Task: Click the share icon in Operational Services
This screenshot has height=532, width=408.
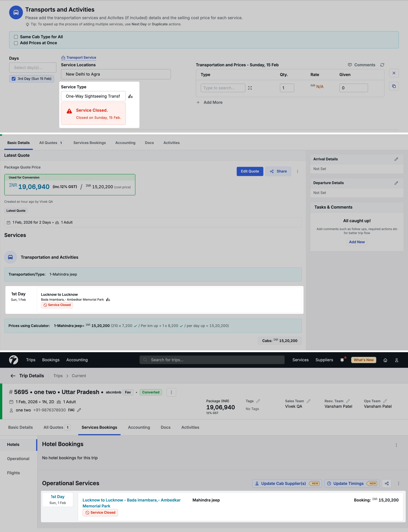Action: point(387,483)
